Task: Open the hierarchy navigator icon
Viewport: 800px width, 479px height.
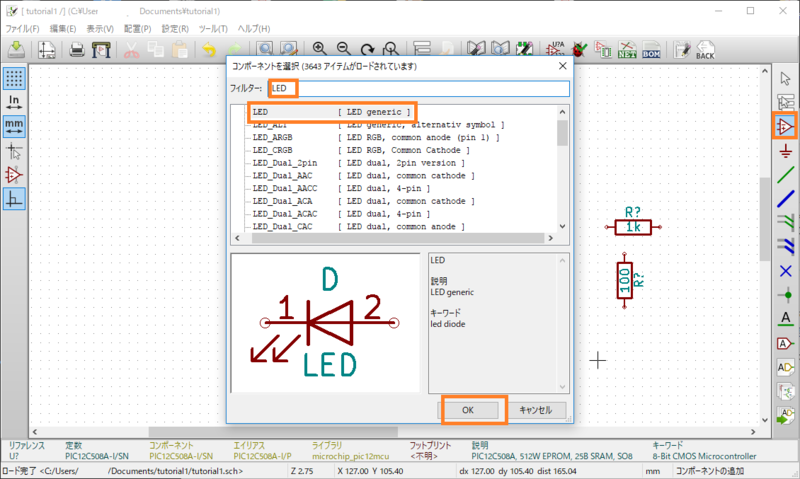Action: (x=422, y=49)
